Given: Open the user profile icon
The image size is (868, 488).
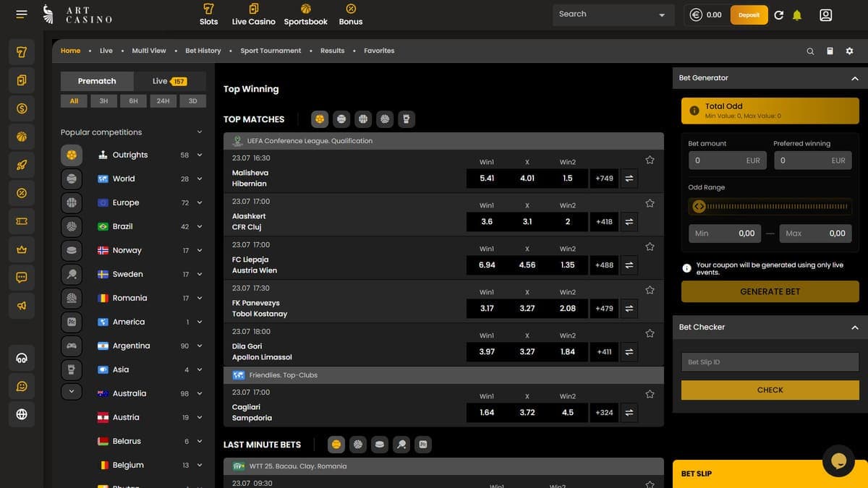Looking at the screenshot, I should [x=826, y=14].
